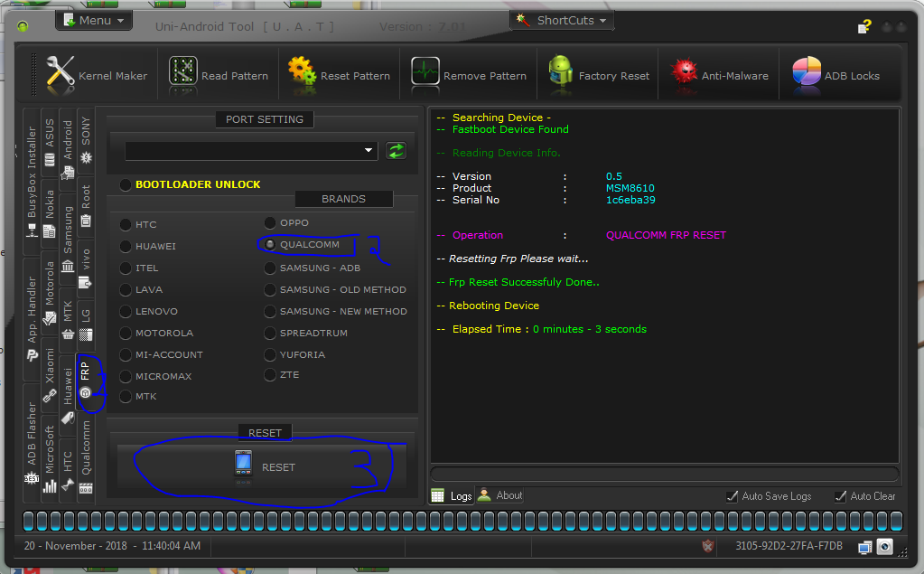This screenshot has height=574, width=924.
Task: Select the MOTOROLA brand radio button
Action: click(x=126, y=333)
